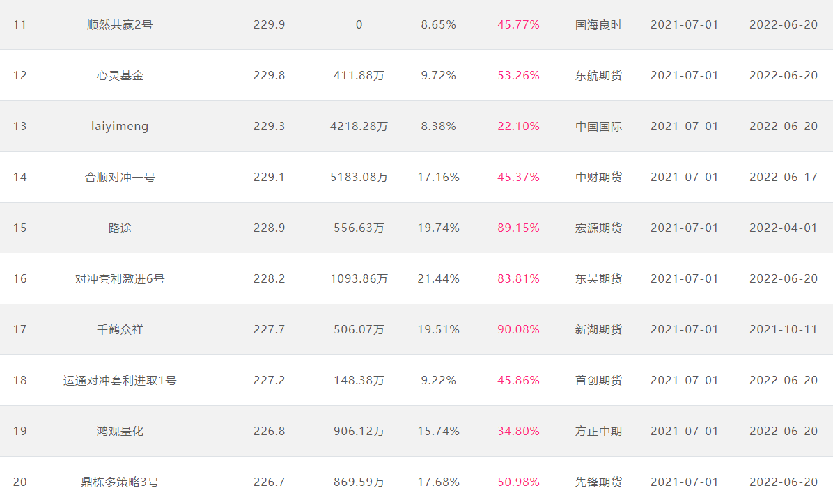Click the 千鹤众祥 account name
The height and width of the screenshot is (504, 833).
pos(120,330)
